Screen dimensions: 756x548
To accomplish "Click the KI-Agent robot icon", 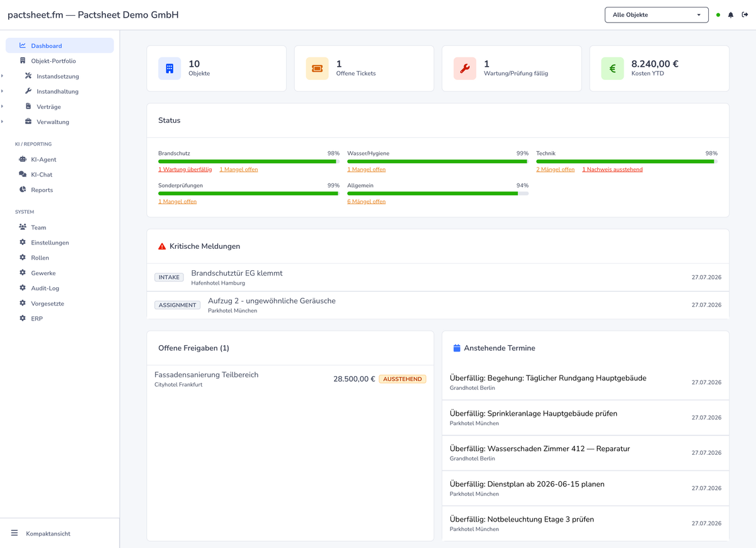I will point(23,159).
